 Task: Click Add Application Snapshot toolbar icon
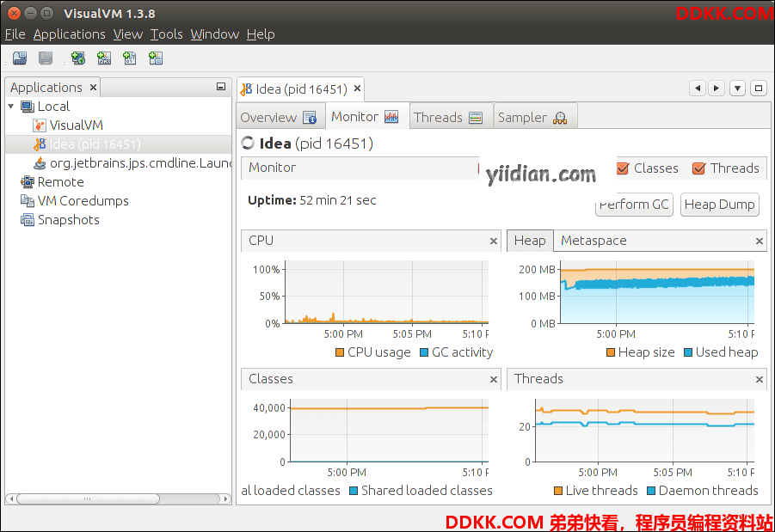click(155, 58)
